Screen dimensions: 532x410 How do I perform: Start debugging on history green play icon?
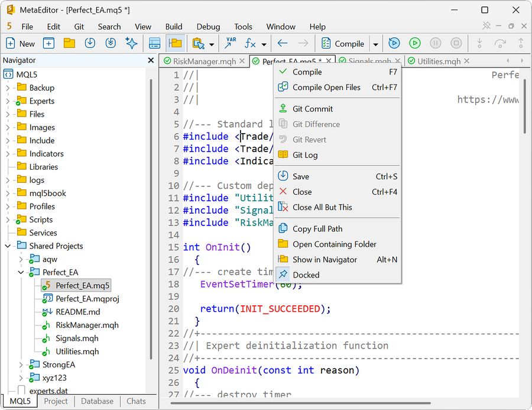pos(414,43)
